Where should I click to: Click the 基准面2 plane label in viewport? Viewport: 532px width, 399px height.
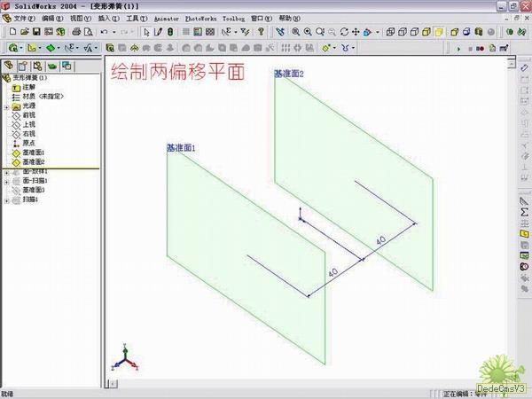[289, 74]
